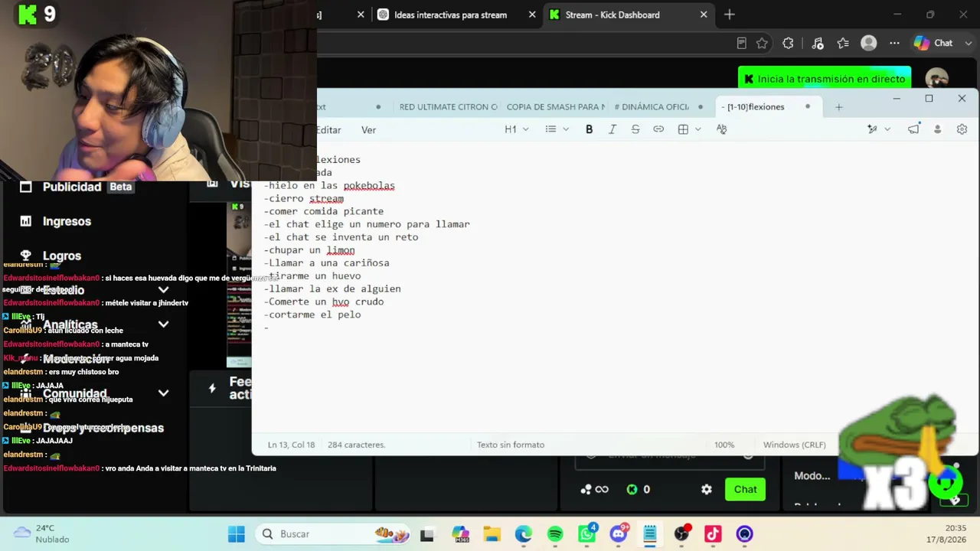Screen dimensions: 980x551
Task: Add page to browser favorites star
Action: (762, 43)
